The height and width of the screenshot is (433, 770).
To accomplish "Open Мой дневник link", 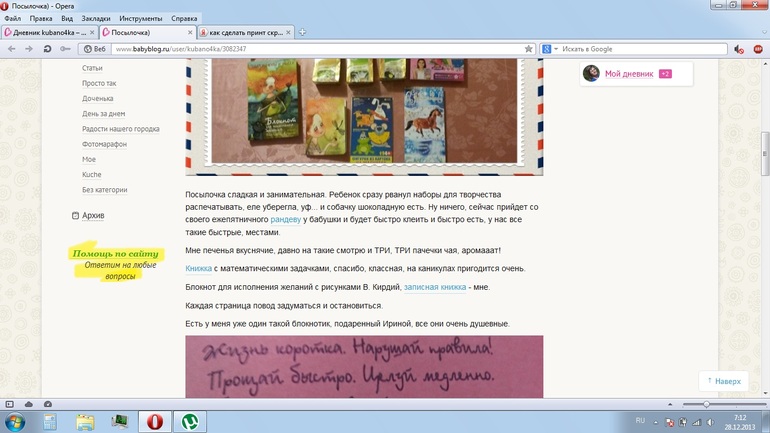I will pyautogui.click(x=629, y=74).
